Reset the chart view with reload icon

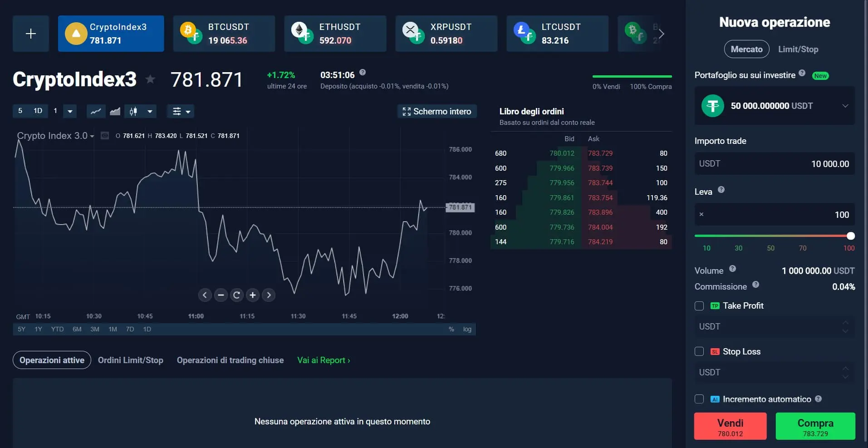[237, 295]
